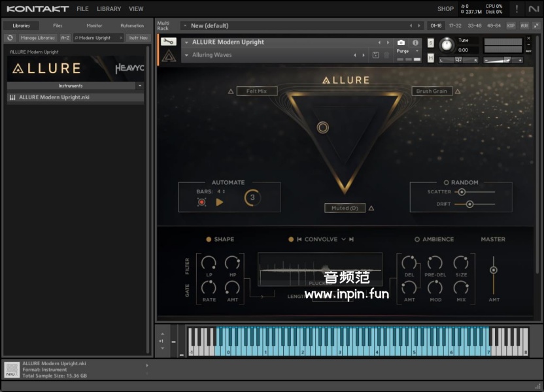Toggle the AUX sends button
Image resolution: width=544 pixels, height=392 pixels.
pos(524,25)
